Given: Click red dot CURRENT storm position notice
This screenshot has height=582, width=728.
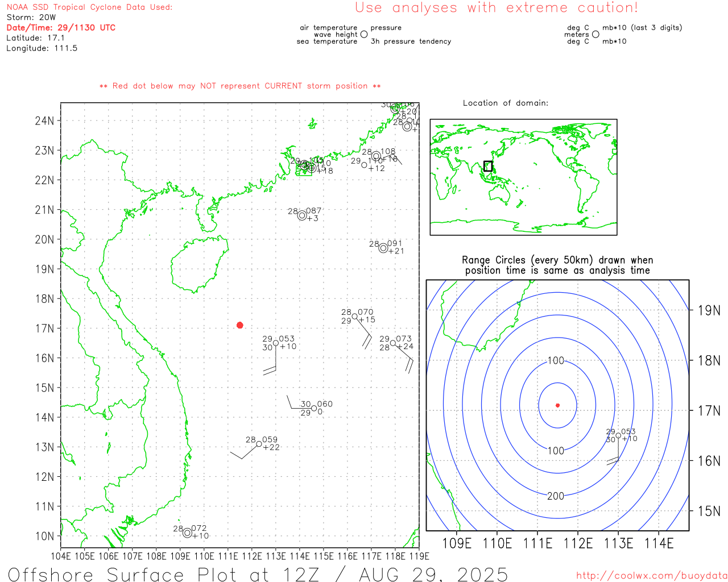Looking at the screenshot, I should (240, 86).
